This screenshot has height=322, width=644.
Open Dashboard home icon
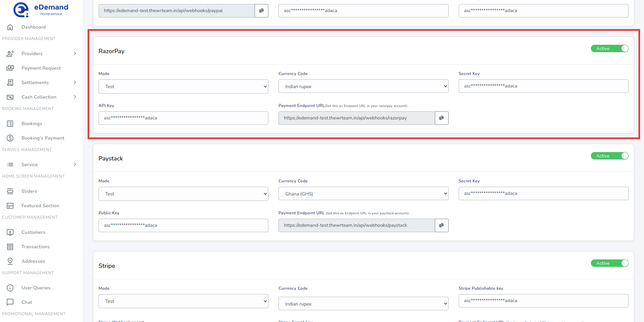[x=10, y=27]
